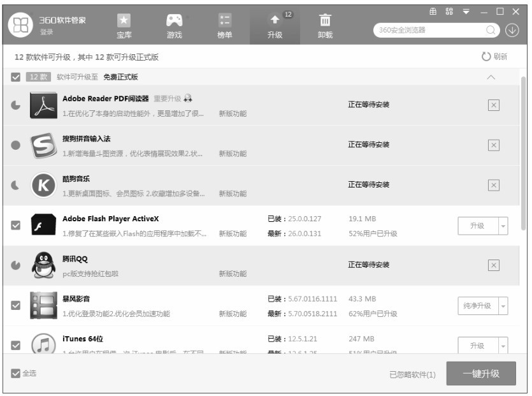The width and height of the screenshot is (532, 396).
Task: Open the download manager arrow icon
Action: click(x=512, y=30)
